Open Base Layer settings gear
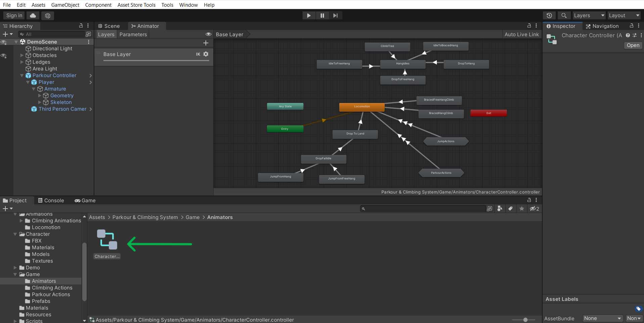Viewport: 644px width, 323px height. 206,54
